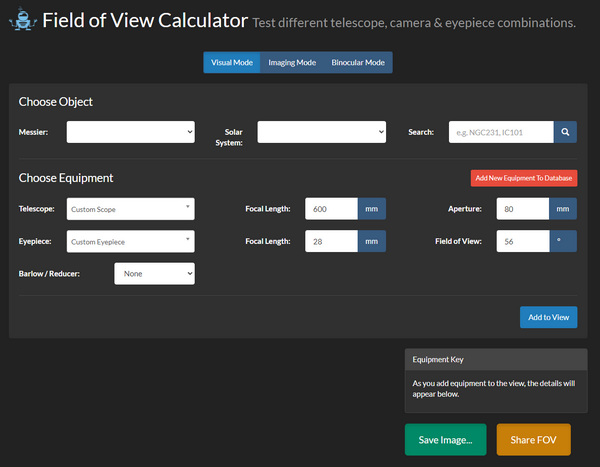The width and height of the screenshot is (600, 467).
Task: Switch to Visual Mode tab
Action: [x=232, y=62]
